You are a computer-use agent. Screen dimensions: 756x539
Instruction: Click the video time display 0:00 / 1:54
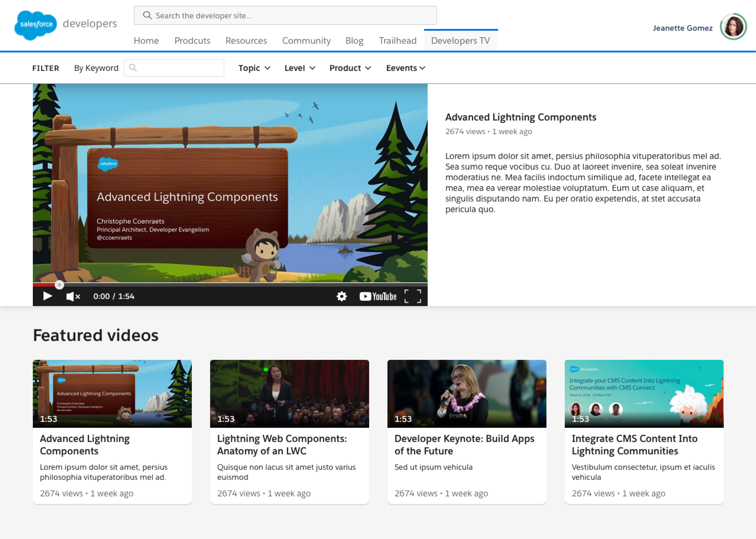point(114,296)
